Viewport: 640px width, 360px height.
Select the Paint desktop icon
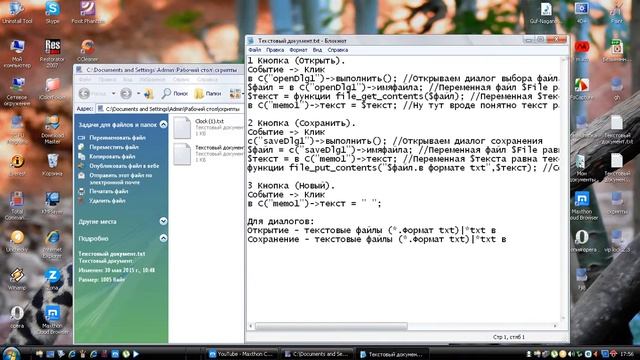(617, 12)
